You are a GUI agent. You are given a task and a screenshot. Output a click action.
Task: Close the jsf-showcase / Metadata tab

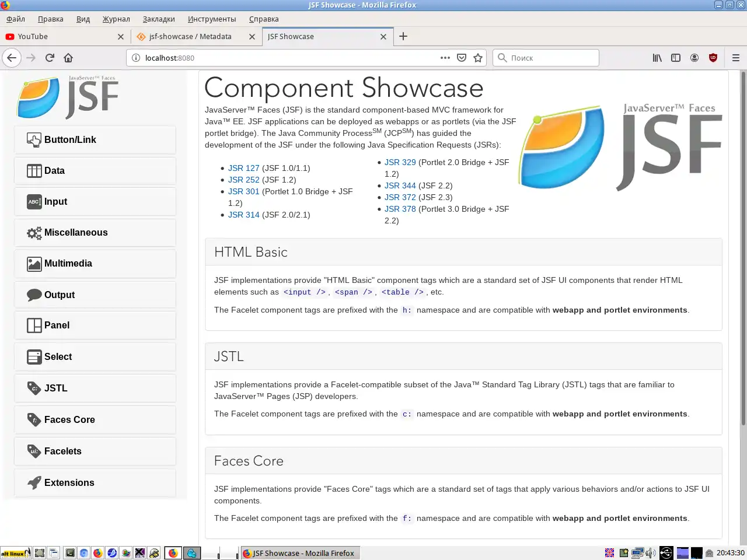(252, 36)
